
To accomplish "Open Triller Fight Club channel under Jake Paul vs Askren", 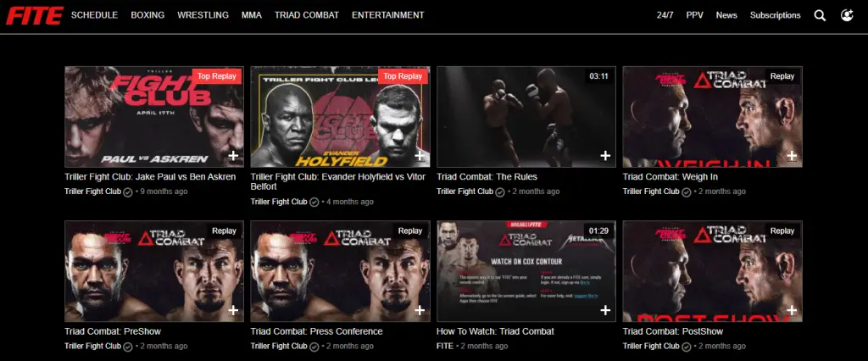I will tap(92, 192).
